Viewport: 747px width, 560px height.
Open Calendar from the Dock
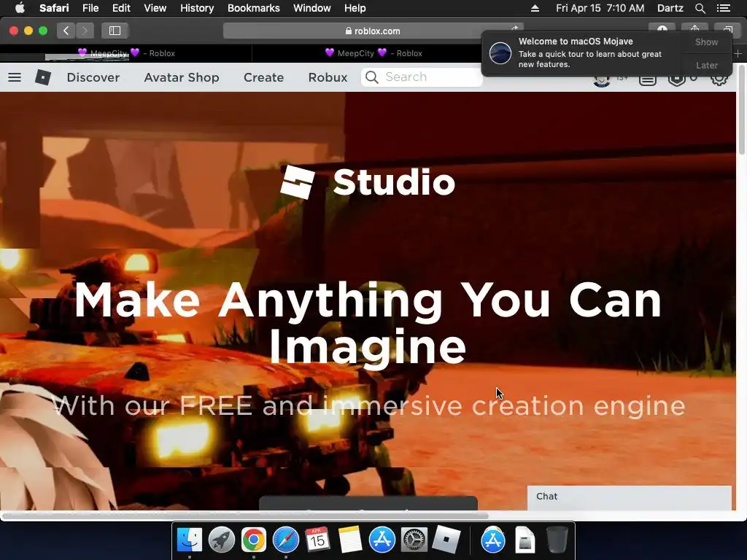[318, 540]
